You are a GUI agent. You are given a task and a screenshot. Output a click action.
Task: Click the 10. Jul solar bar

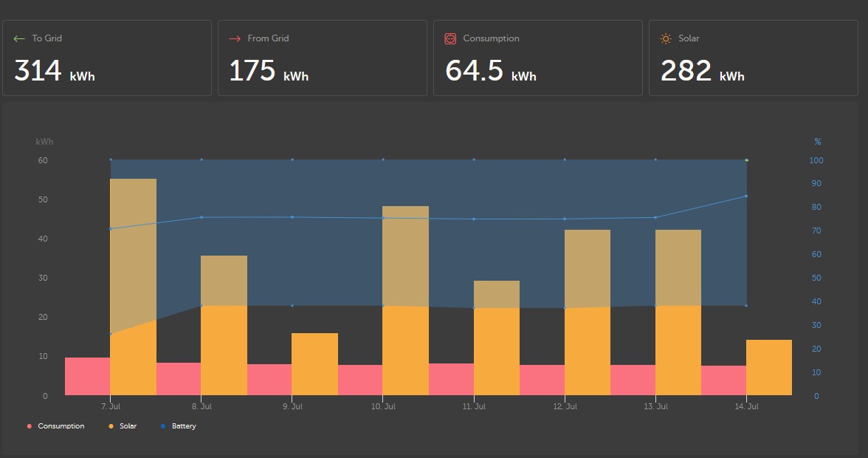coord(406,301)
